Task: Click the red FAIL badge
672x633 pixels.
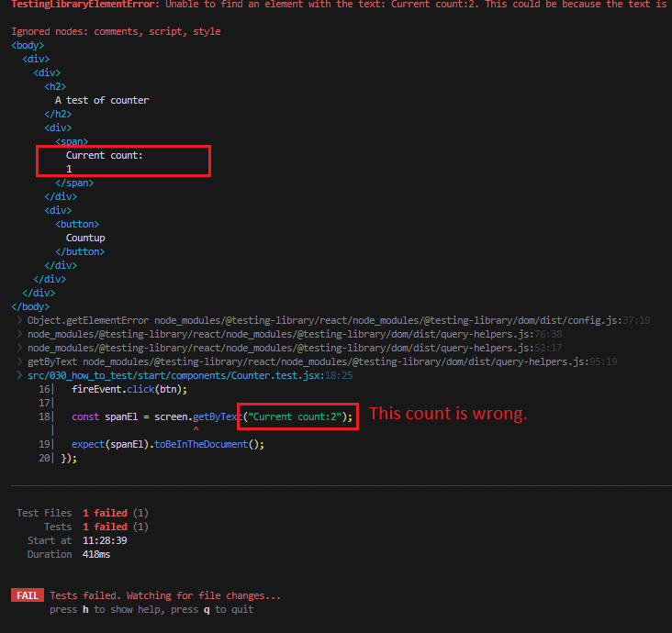Action: coord(28,595)
